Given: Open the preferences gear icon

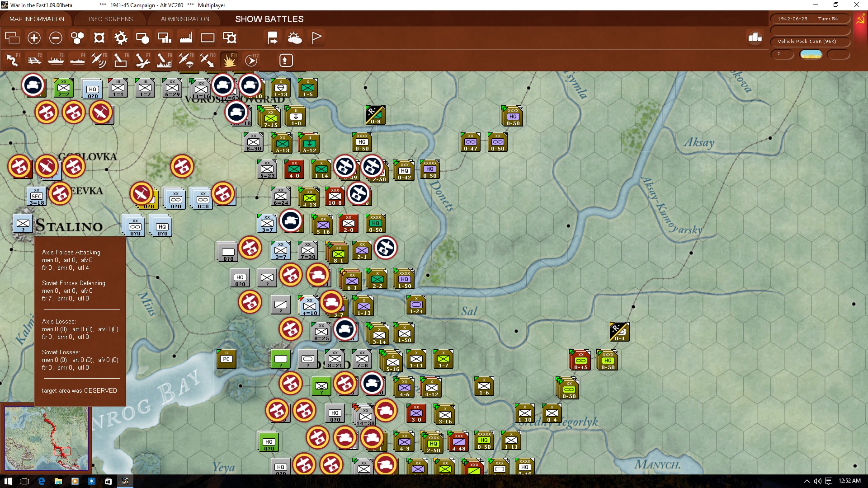Looking at the screenshot, I should [x=121, y=38].
